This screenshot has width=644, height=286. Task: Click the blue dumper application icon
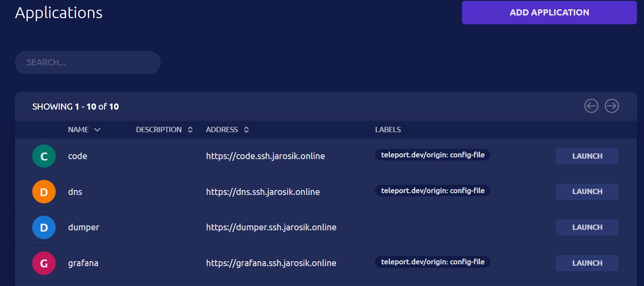click(44, 227)
